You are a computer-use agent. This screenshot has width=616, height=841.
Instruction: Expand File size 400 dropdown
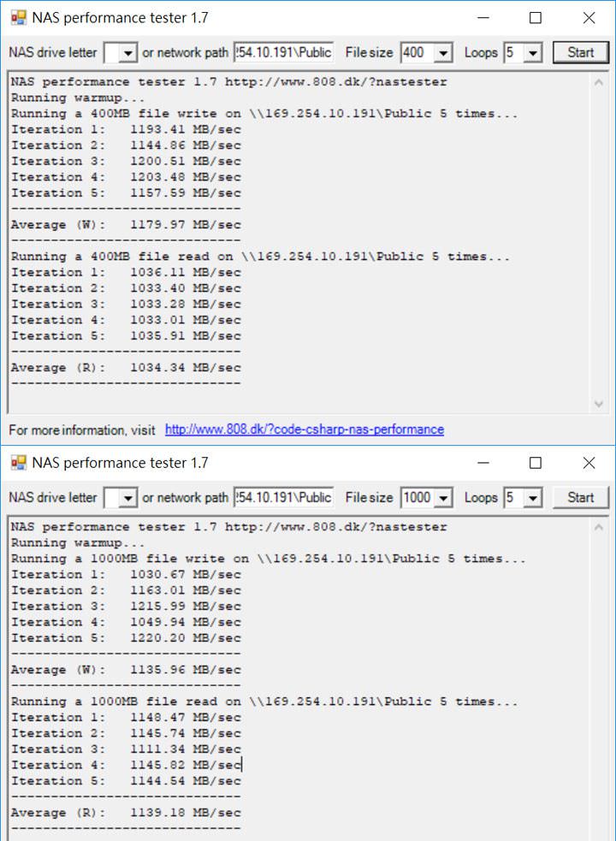443,52
